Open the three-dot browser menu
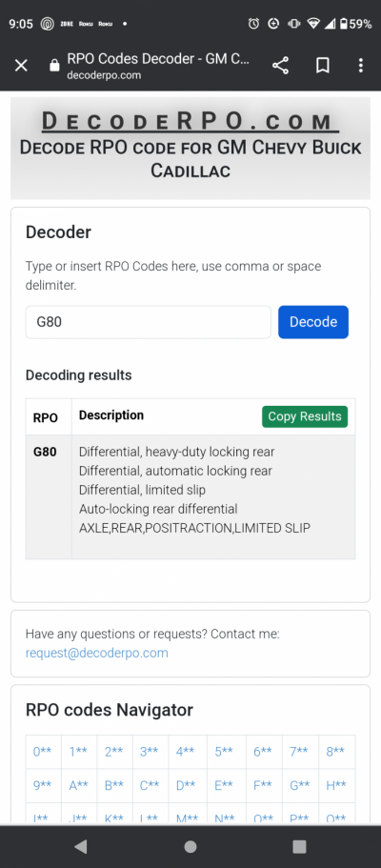Screen dimensions: 381x868 pyautogui.click(x=360, y=66)
